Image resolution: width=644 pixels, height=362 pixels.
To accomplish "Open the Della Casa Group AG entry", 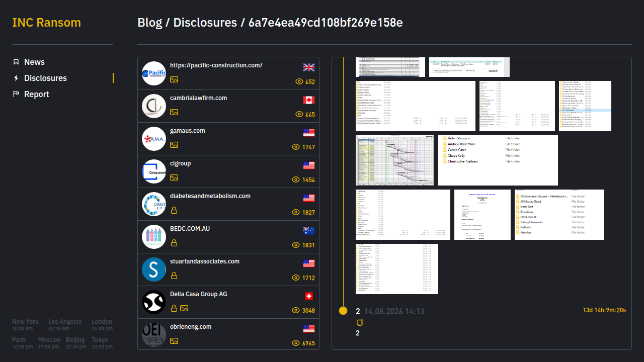I will tap(228, 302).
